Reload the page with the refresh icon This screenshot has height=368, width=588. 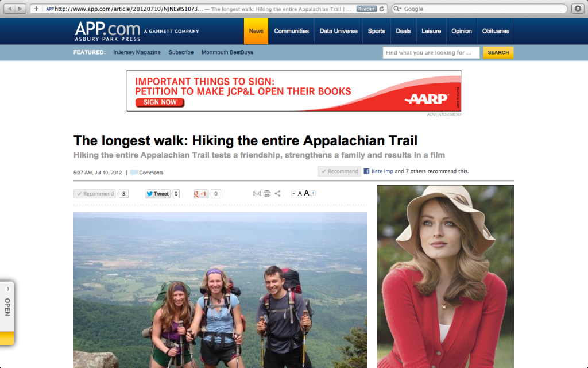click(382, 9)
